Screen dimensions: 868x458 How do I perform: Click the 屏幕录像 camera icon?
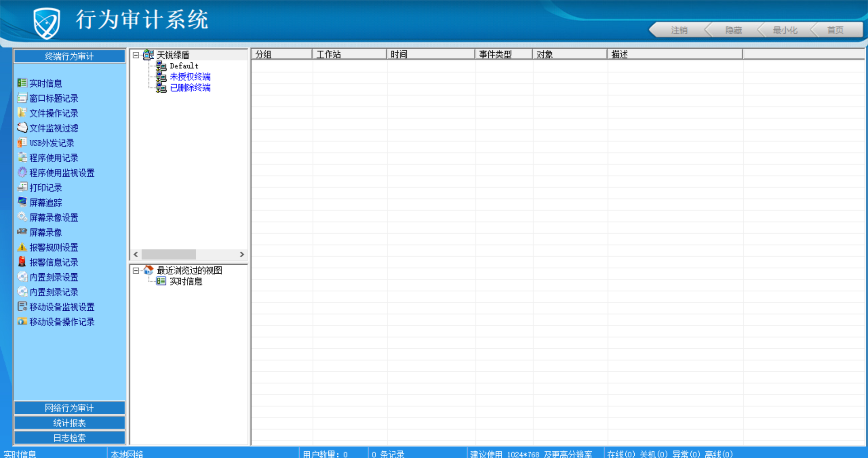click(x=22, y=232)
